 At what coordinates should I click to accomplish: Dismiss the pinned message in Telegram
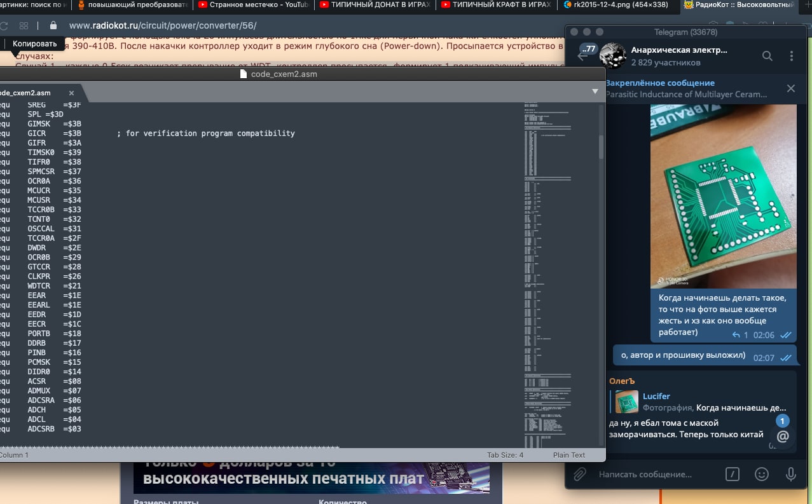point(791,88)
